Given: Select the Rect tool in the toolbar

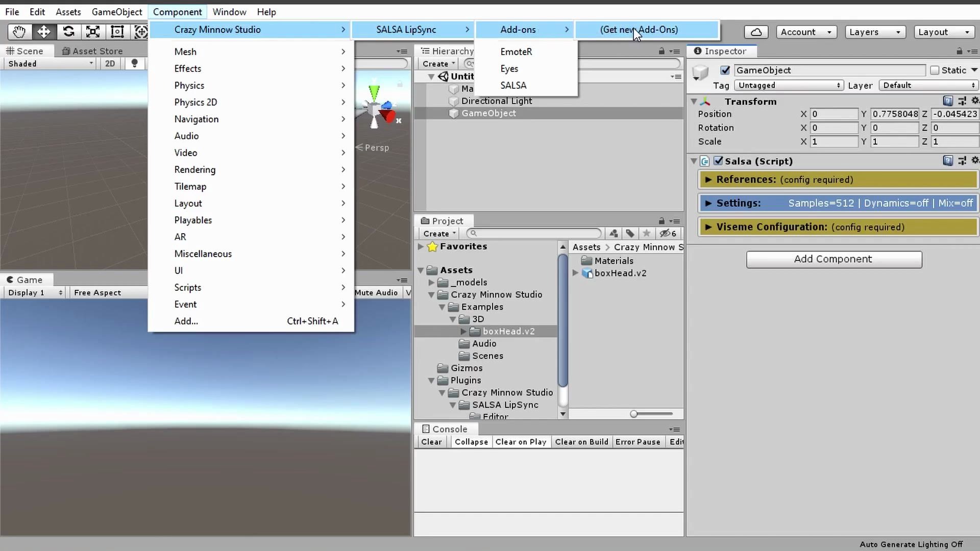Looking at the screenshot, I should (117, 32).
